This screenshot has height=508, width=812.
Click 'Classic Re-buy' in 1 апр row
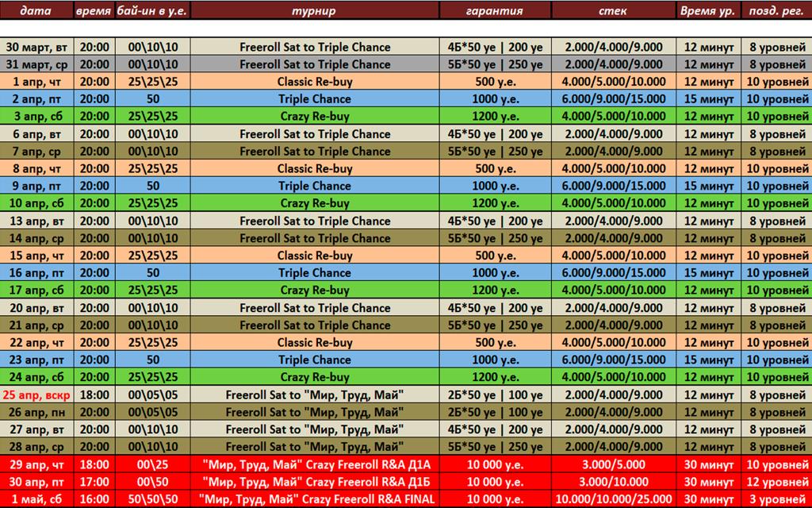(x=315, y=82)
